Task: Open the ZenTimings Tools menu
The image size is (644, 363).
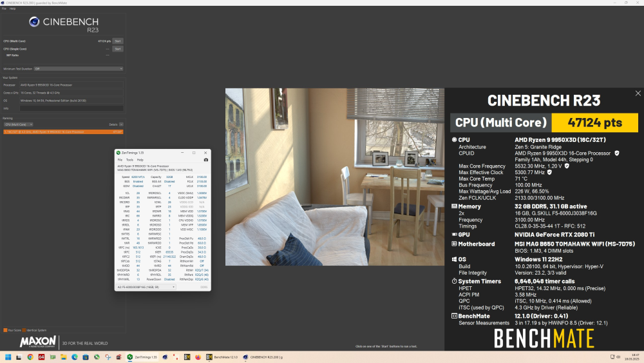Action: point(129,159)
